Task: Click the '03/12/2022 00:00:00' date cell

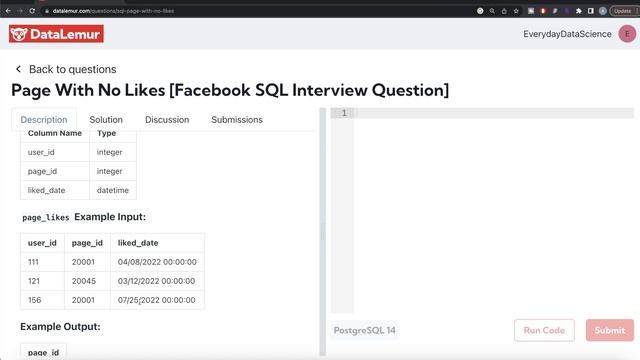Action: [x=157, y=281]
